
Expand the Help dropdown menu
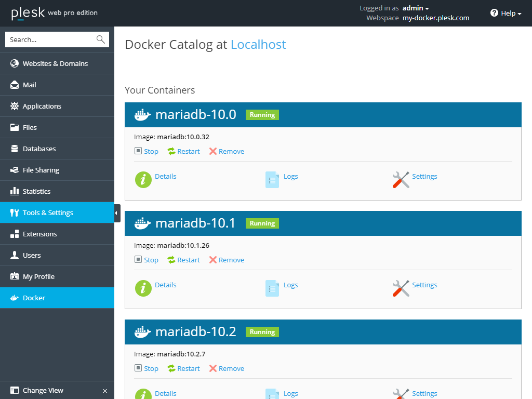click(x=506, y=13)
